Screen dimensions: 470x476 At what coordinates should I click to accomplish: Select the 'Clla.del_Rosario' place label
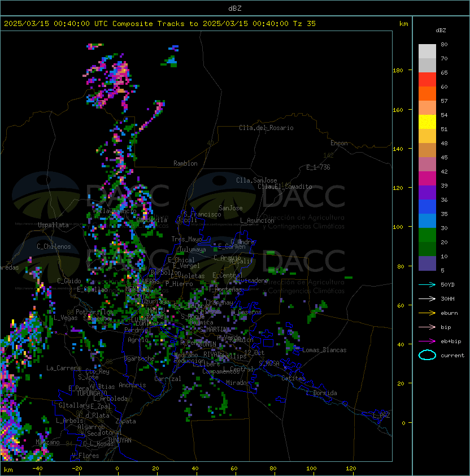pos(266,128)
